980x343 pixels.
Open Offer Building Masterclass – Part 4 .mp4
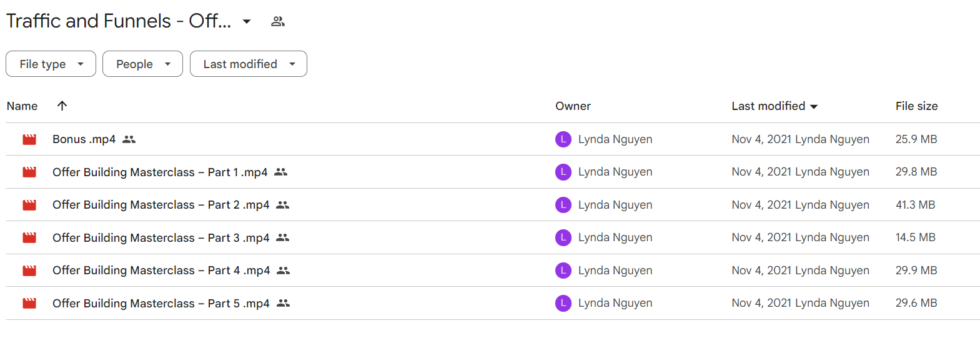click(161, 271)
